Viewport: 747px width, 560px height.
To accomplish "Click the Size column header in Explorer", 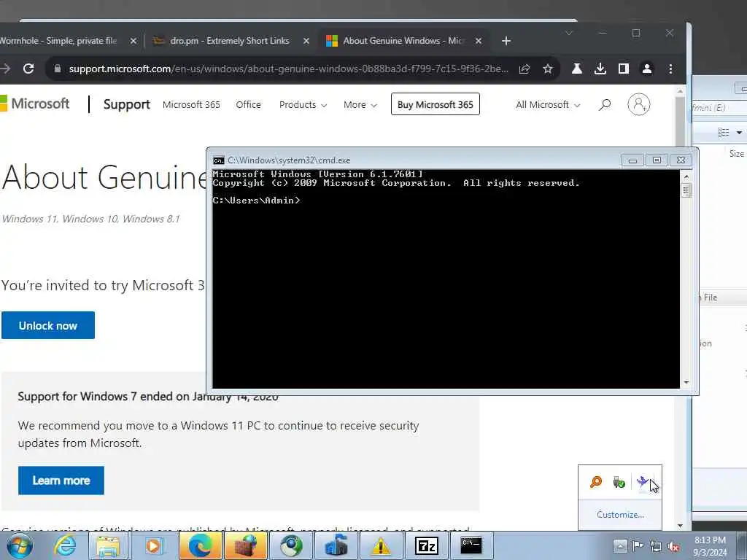I will coord(737,153).
